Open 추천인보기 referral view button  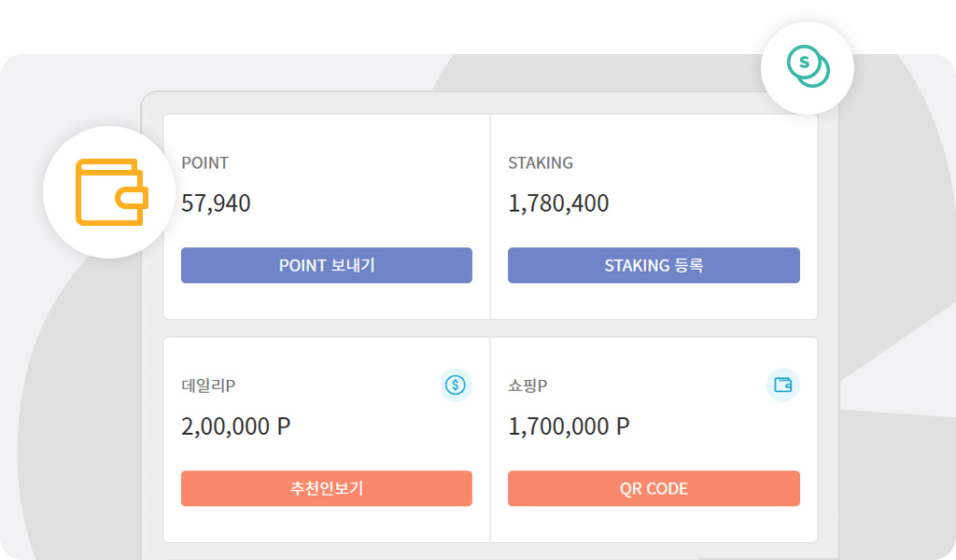click(x=326, y=488)
